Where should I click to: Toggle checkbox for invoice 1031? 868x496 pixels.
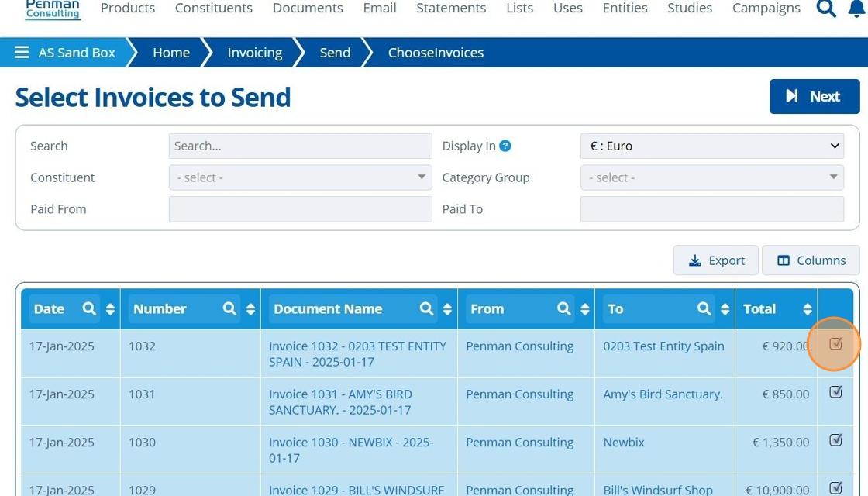835,392
